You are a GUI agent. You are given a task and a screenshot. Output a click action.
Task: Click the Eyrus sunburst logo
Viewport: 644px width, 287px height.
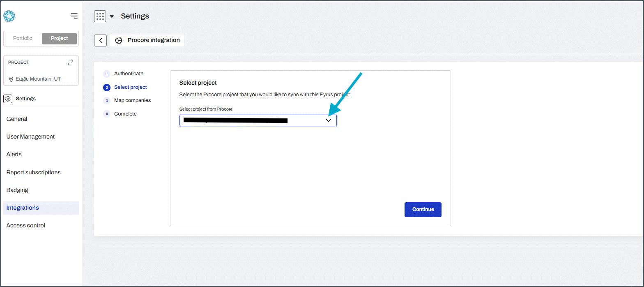tap(9, 16)
